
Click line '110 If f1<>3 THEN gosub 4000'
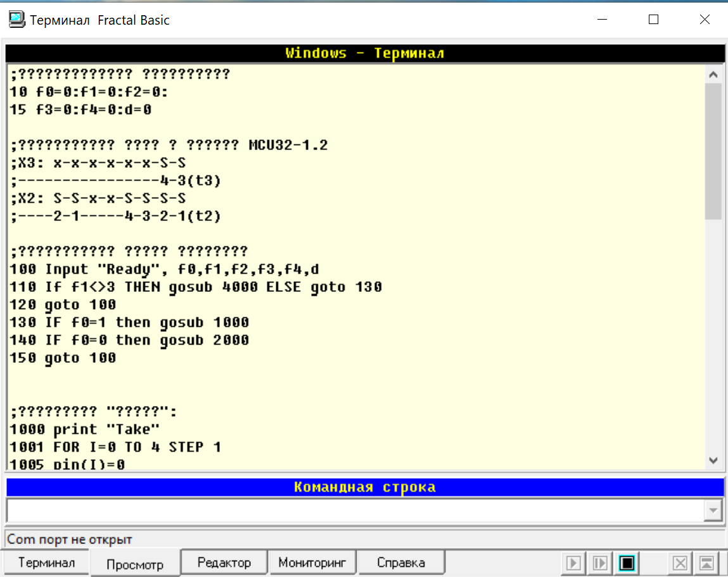tap(196, 287)
